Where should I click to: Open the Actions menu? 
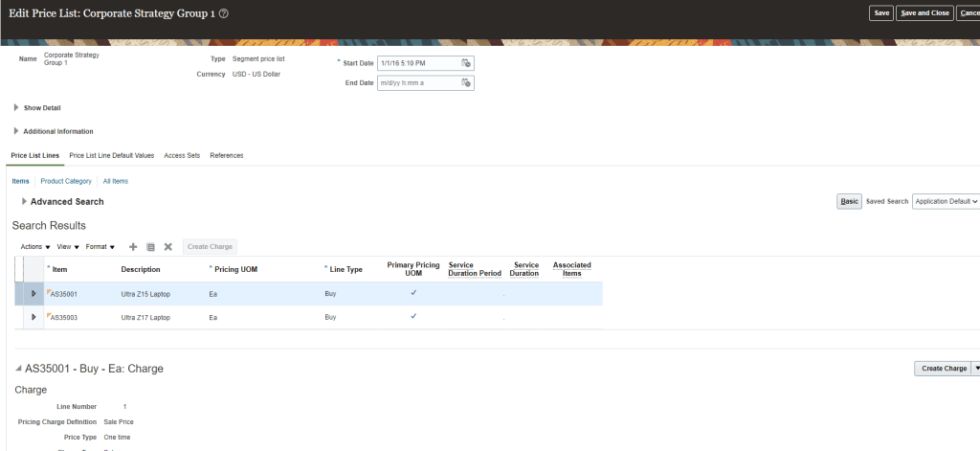pos(35,247)
